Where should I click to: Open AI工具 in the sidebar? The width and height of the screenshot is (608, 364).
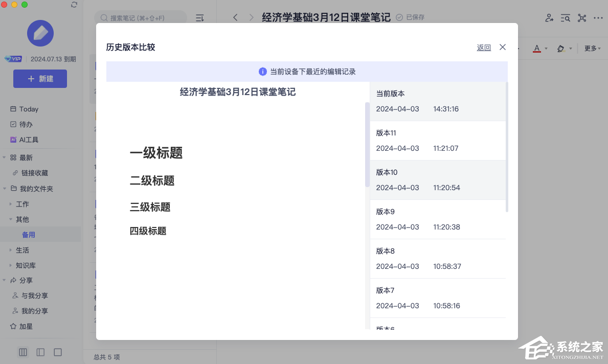point(24,140)
